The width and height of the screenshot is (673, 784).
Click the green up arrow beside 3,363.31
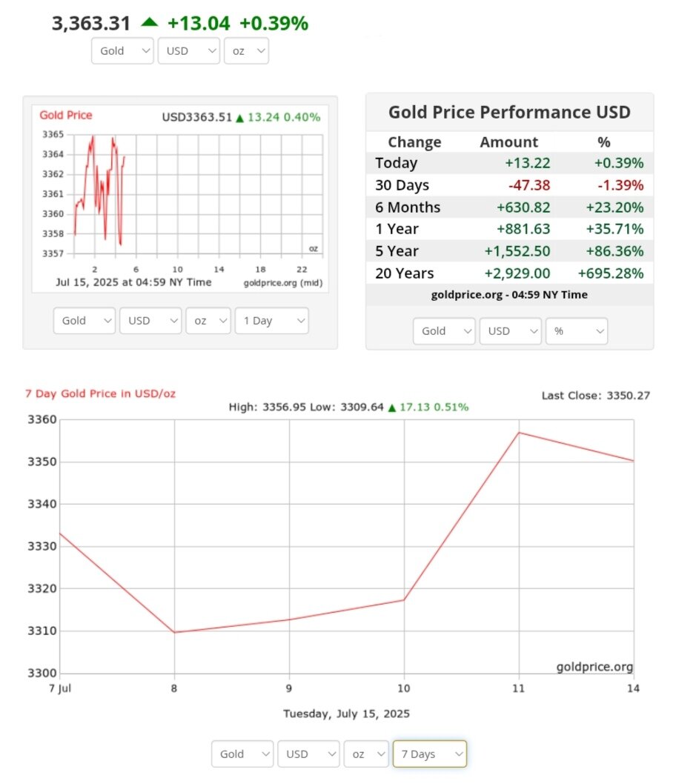pyautogui.click(x=149, y=23)
